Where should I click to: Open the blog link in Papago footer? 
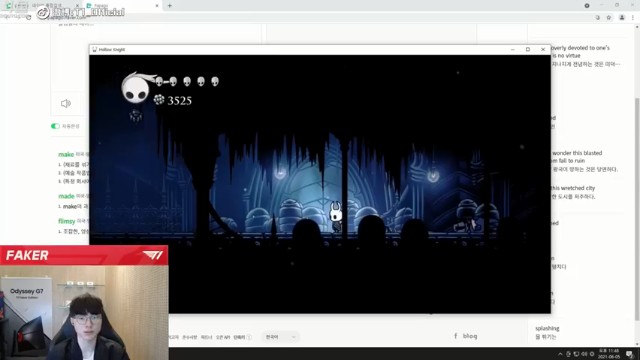pyautogui.click(x=470, y=336)
